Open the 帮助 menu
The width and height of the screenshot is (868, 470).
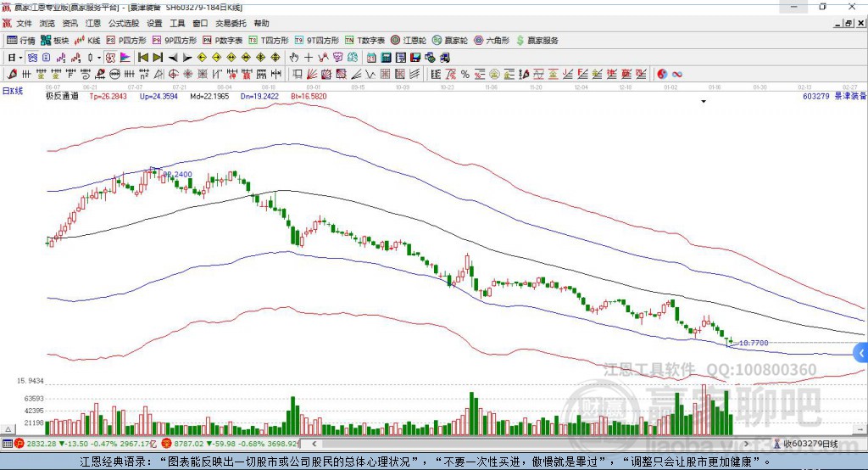261,23
